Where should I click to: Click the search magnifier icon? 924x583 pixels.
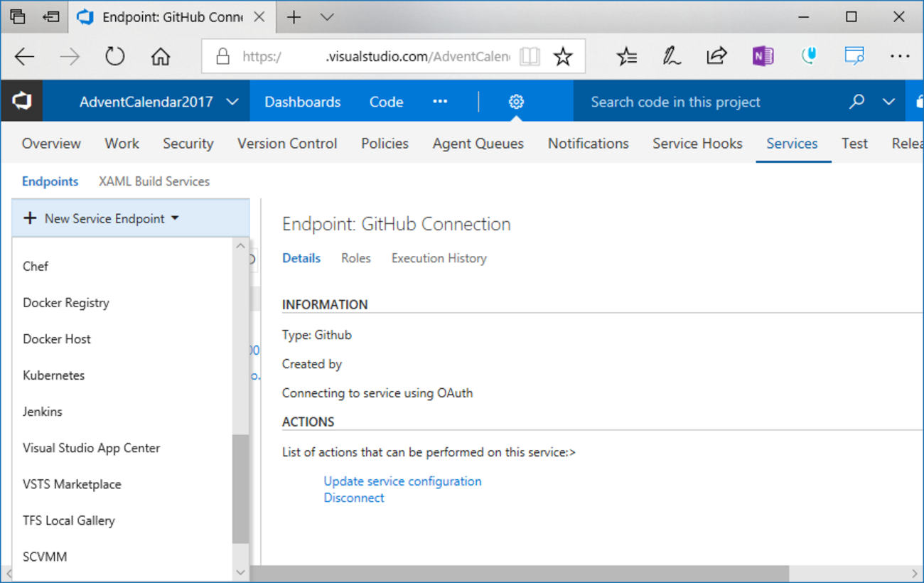(856, 102)
